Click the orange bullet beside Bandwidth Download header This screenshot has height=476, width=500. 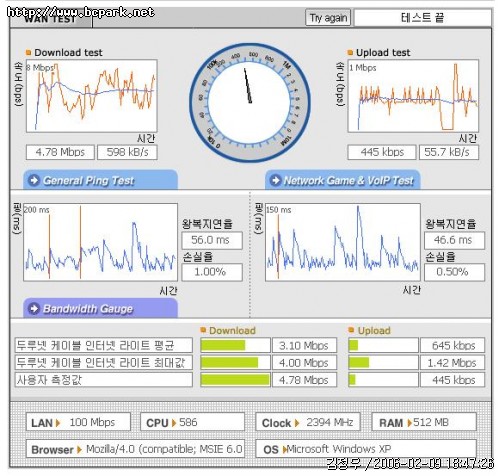203,330
